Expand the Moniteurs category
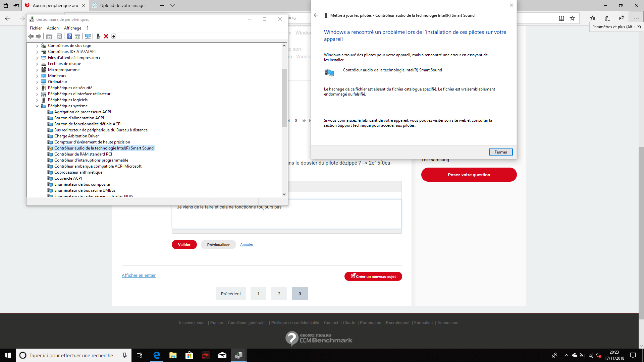 pyautogui.click(x=37, y=76)
